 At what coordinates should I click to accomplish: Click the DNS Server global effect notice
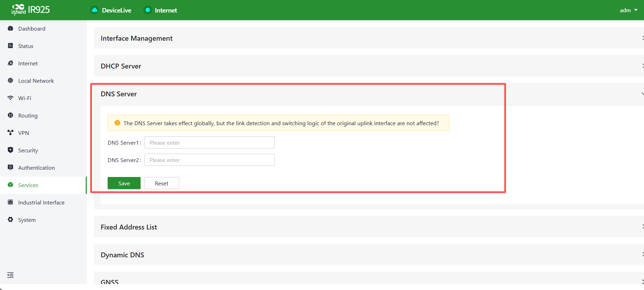point(278,123)
